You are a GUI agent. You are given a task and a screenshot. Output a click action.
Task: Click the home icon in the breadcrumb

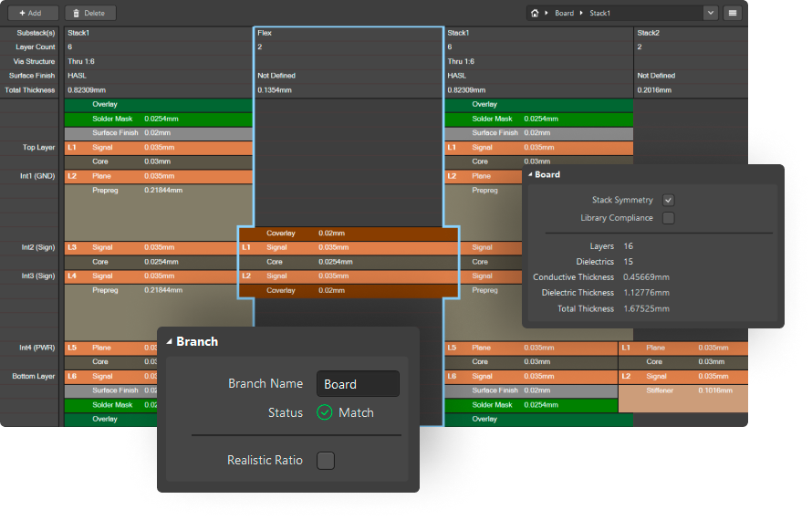535,14
